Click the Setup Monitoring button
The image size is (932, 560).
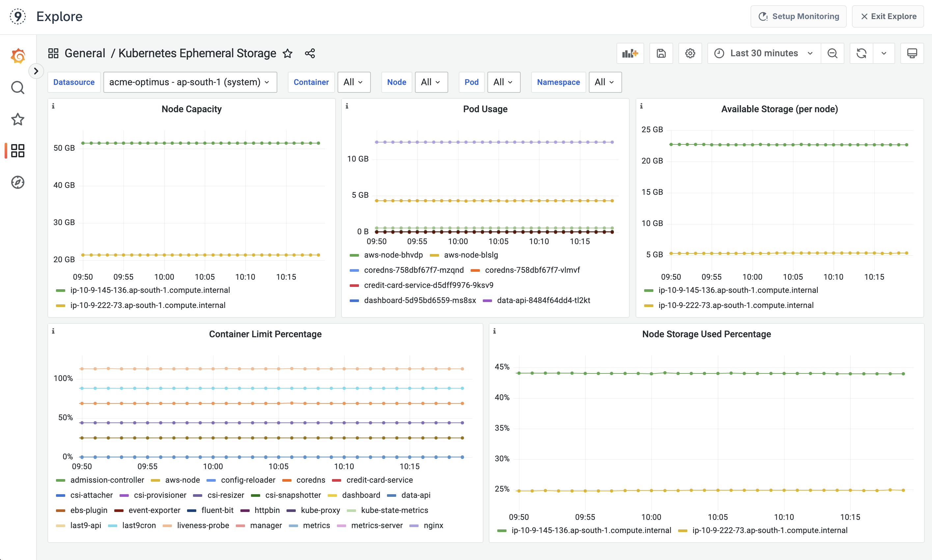click(x=798, y=16)
